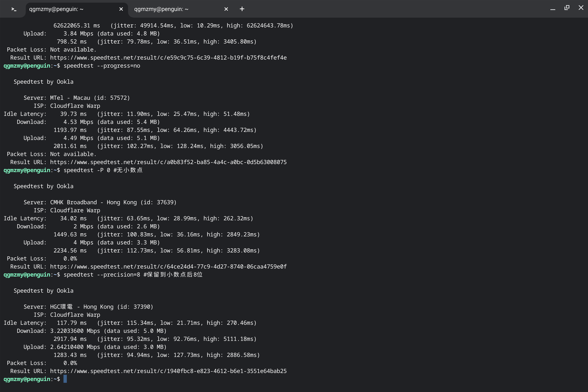The height and width of the screenshot is (392, 588).
Task: Click 'CMHK Broadband - Hong Kong (id: 37639)'
Action: point(113,202)
